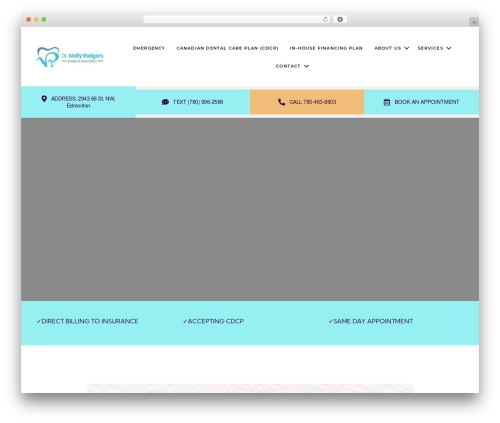Image resolution: width=500 pixels, height=423 pixels.
Task: Open the About Us menu item
Action: (x=387, y=48)
